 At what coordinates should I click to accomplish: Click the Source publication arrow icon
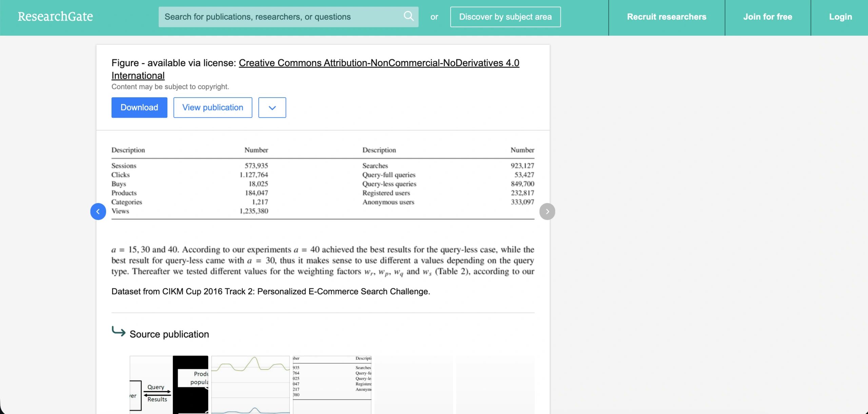(118, 331)
